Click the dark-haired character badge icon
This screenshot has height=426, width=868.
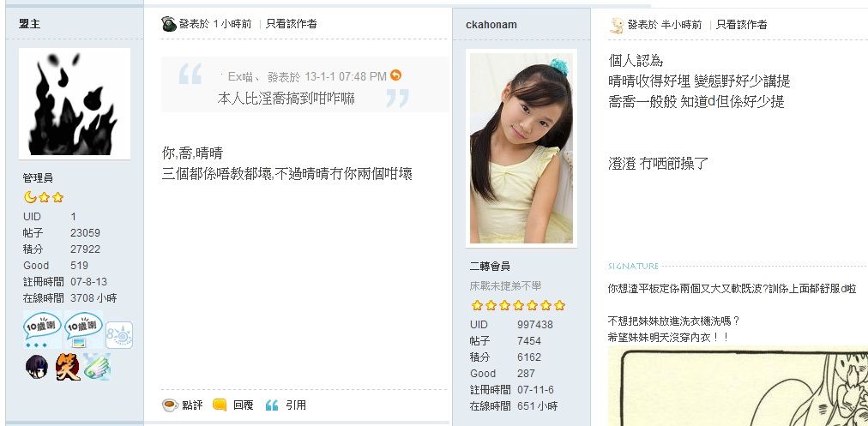pos(37,368)
